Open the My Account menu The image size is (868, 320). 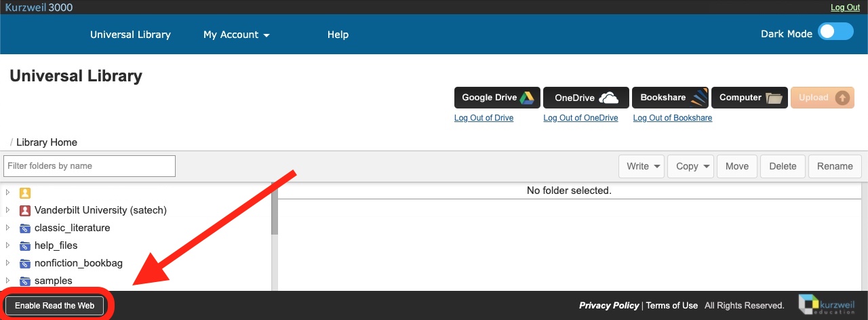[236, 35]
